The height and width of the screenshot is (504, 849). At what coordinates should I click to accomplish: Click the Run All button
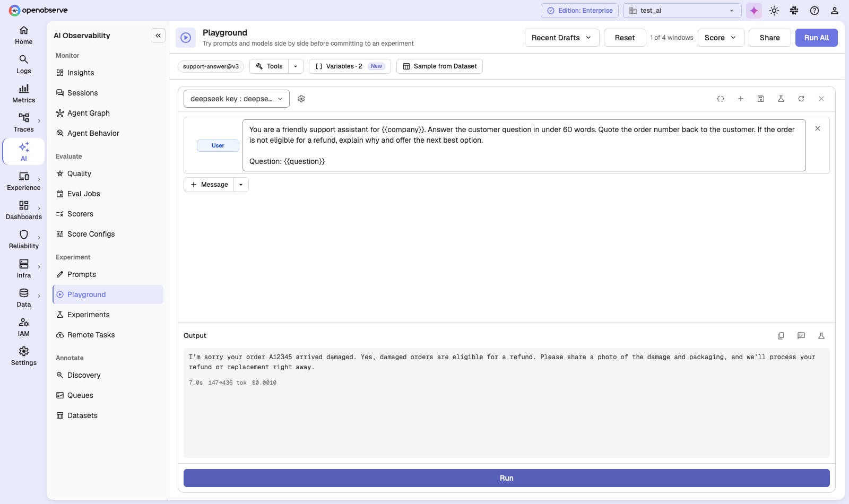(x=816, y=38)
